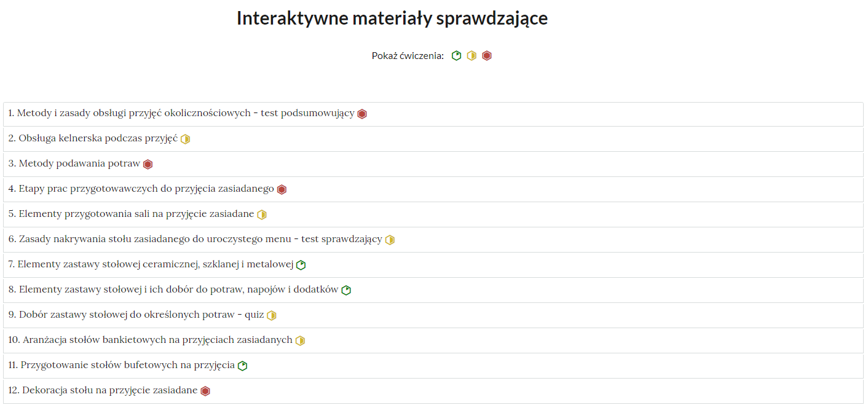Click yellow icon next to "Obsługa kelnerska podczas przyjęć"
The height and width of the screenshot is (405, 868).
(186, 138)
